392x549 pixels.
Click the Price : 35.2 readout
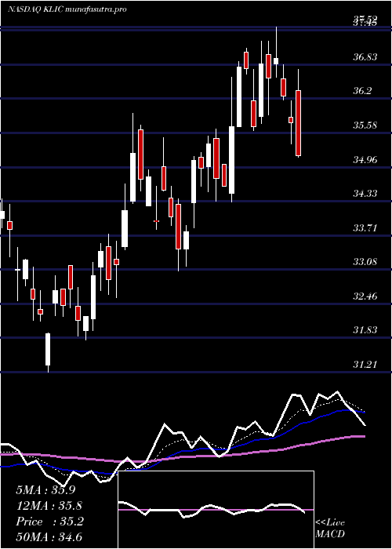coord(49,522)
